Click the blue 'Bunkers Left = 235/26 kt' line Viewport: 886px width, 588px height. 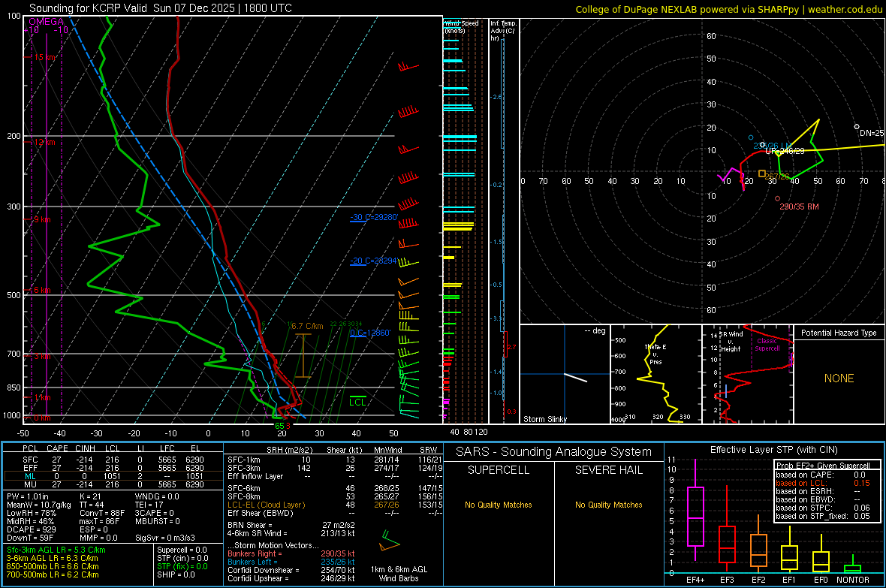point(291,562)
